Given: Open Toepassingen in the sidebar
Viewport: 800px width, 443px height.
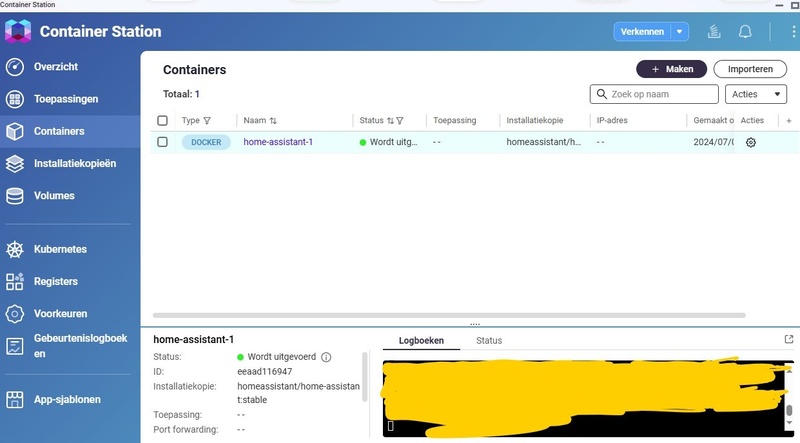Looking at the screenshot, I should pyautogui.click(x=66, y=99).
